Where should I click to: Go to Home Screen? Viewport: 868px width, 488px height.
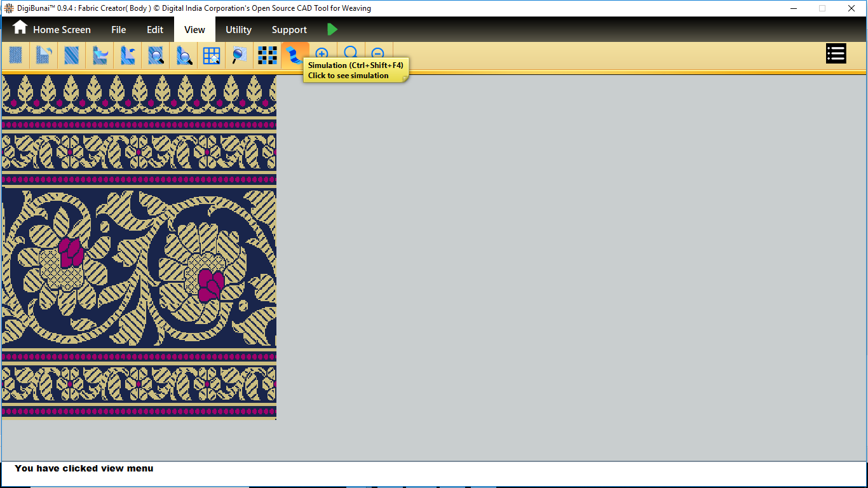pyautogui.click(x=52, y=30)
